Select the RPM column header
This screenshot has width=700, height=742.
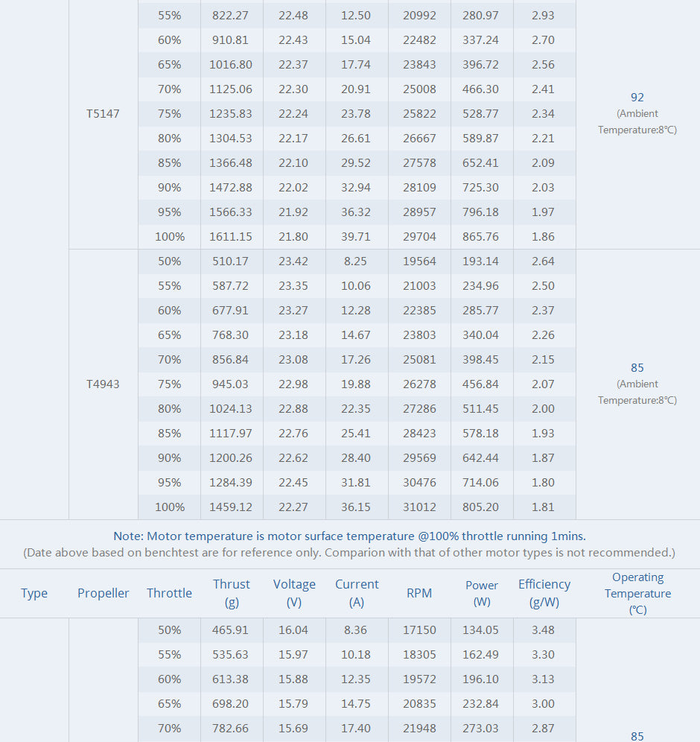419,593
